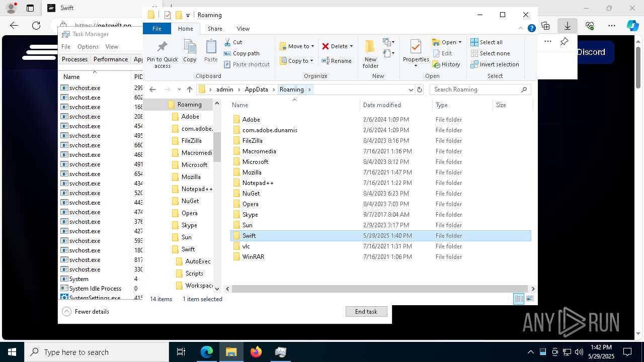Screen dimensions: 644x362
Task: Select FileZilla in navigation tree
Action: pyautogui.click(x=191, y=141)
